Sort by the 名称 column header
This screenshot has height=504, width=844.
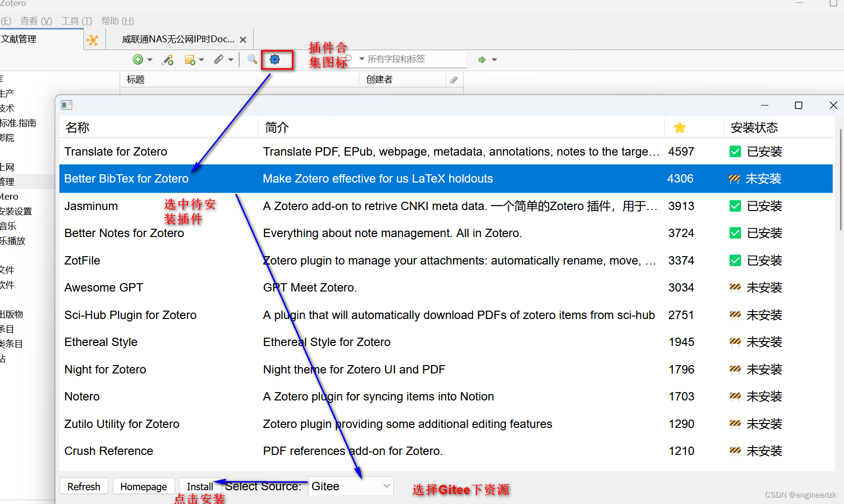point(158,128)
